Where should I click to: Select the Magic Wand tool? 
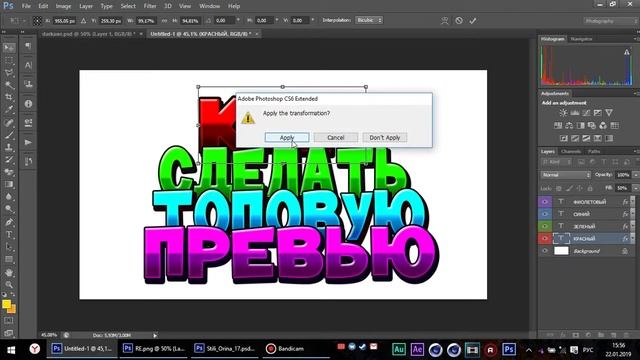point(9,85)
